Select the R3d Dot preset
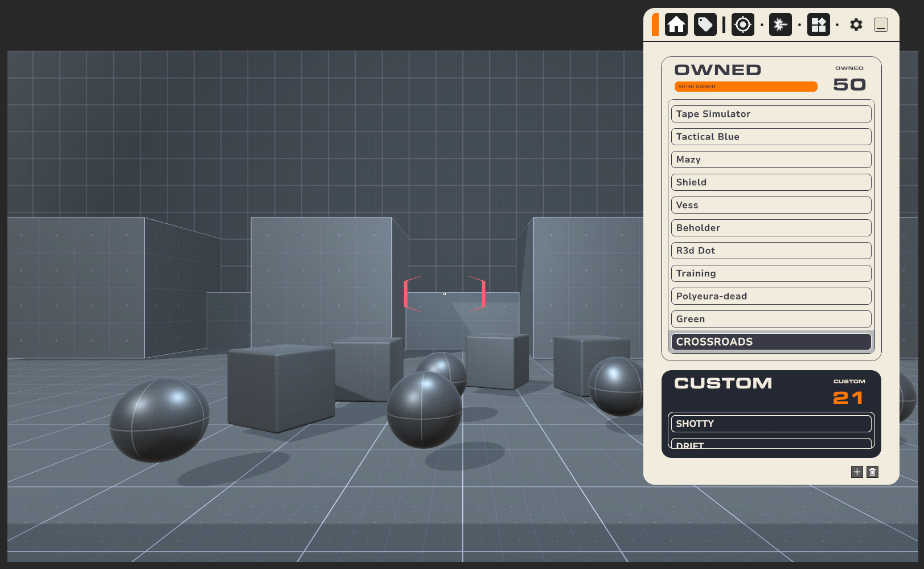 pyautogui.click(x=771, y=251)
